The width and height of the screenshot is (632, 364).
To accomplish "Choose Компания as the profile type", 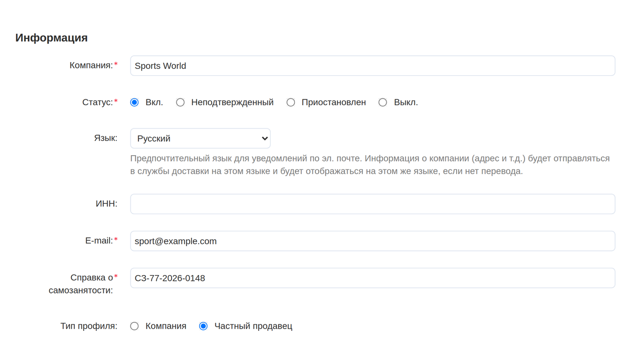I will [134, 326].
